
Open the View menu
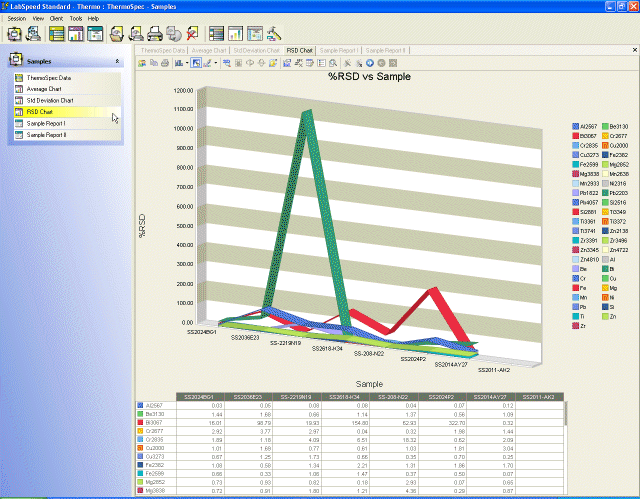pos(38,18)
